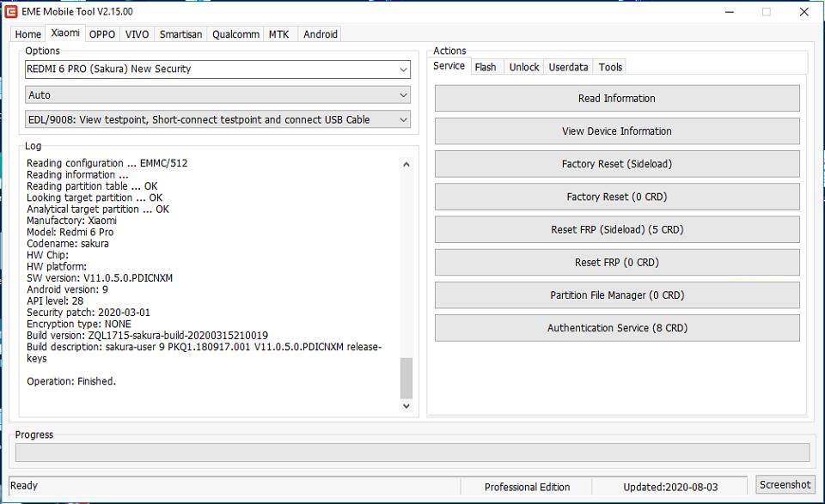Click the 'Security patch: 2020-03-01' log line

click(89, 313)
